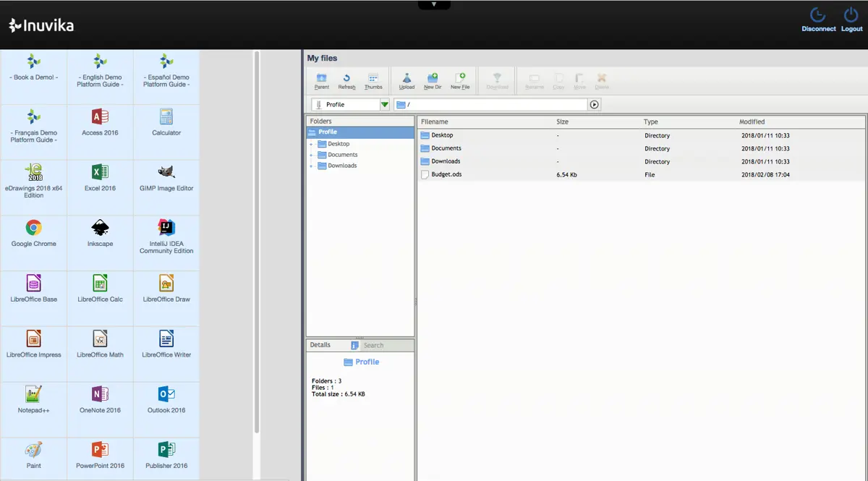The height and width of the screenshot is (481, 868).
Task: Launch Paint
Action: pos(33,459)
